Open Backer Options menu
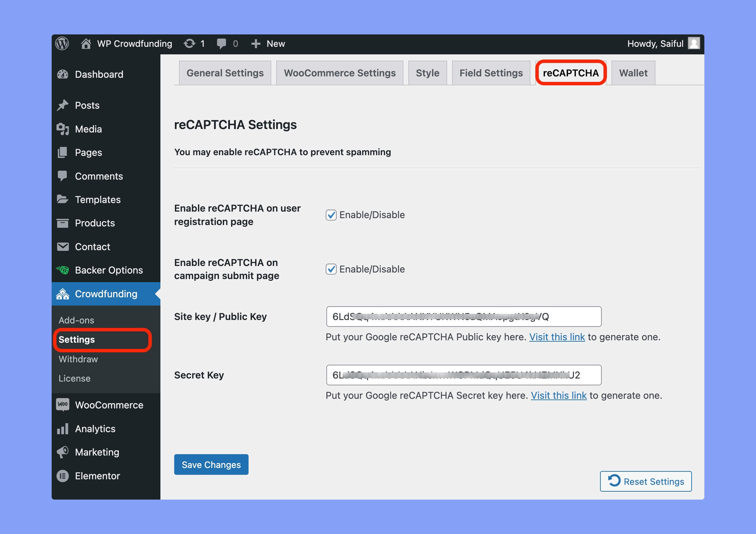 [109, 269]
